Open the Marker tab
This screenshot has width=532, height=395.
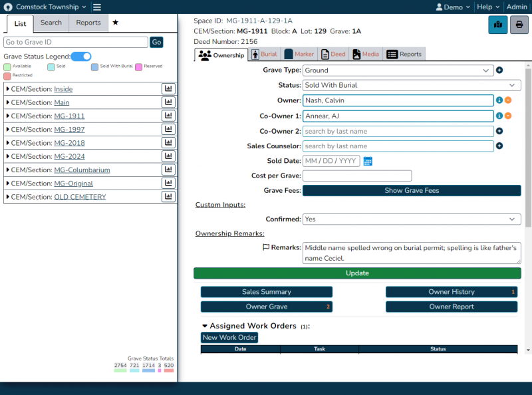[299, 55]
